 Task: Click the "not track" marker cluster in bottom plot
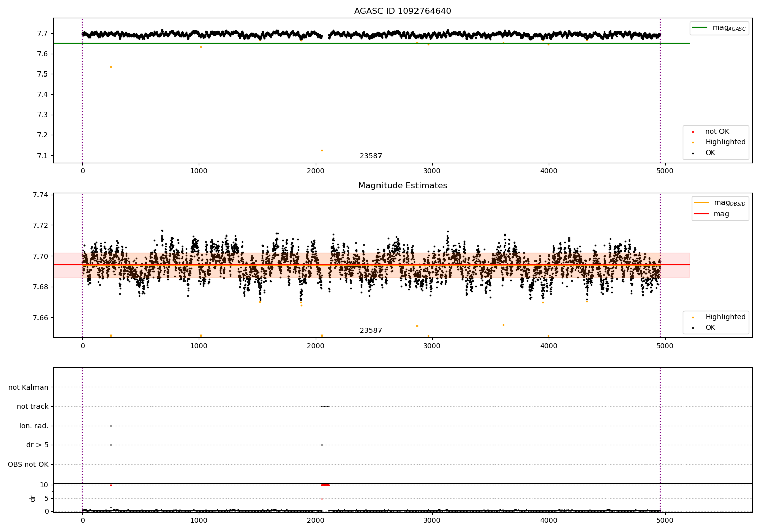point(325,406)
